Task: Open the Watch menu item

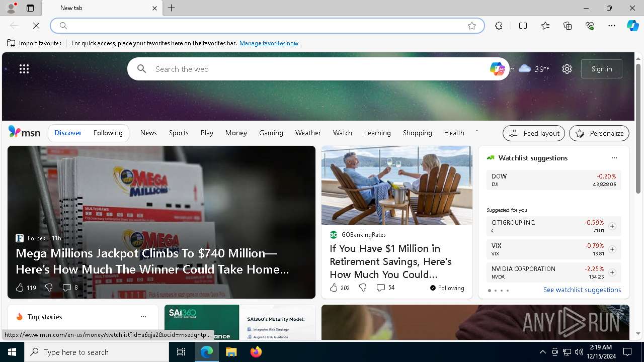Action: pyautogui.click(x=343, y=133)
